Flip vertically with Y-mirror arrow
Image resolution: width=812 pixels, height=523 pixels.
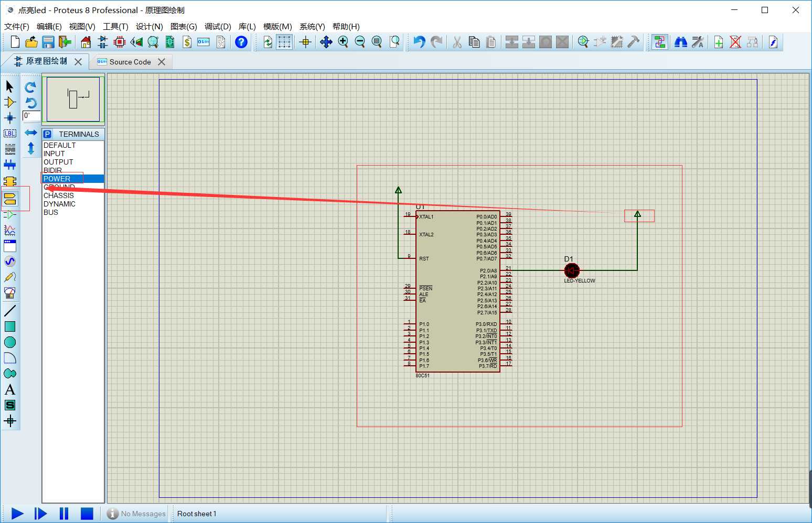(x=30, y=148)
